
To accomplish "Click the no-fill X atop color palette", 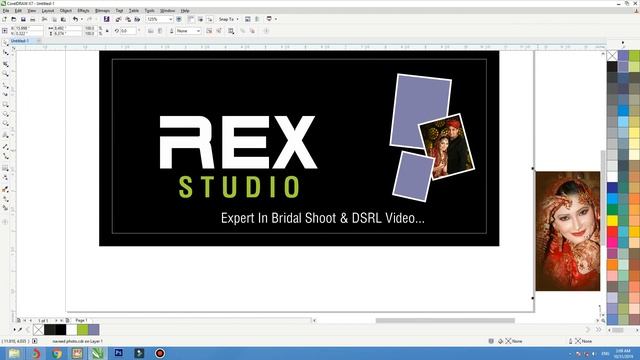I will (612, 56).
